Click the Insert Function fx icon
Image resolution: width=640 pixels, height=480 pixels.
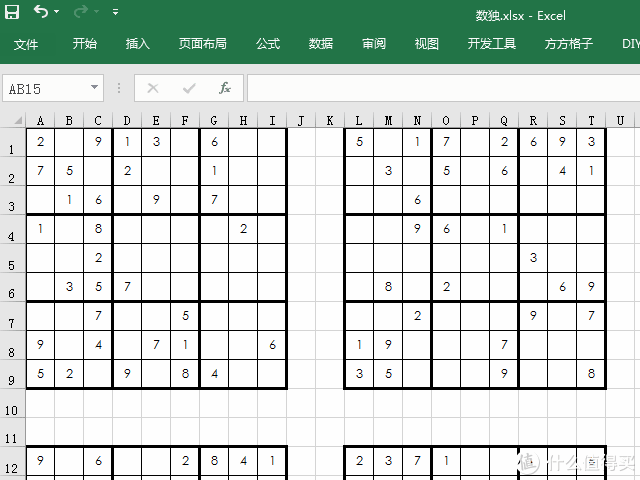225,88
